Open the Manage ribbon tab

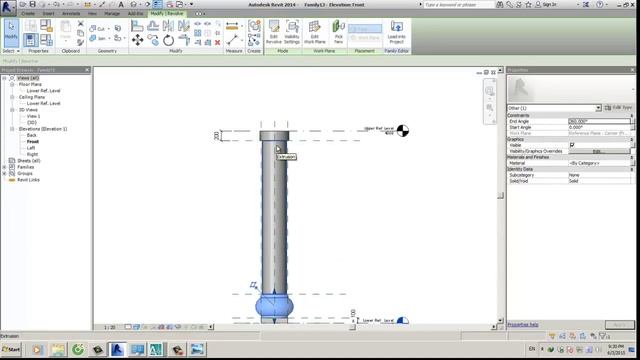[x=112, y=13]
